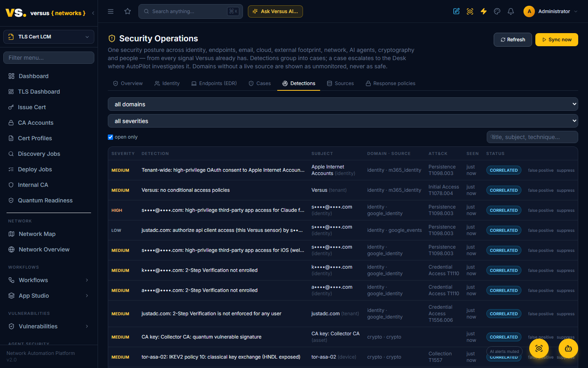Click the favorite star icon
The height and width of the screenshot is (368, 588).
(x=128, y=11)
